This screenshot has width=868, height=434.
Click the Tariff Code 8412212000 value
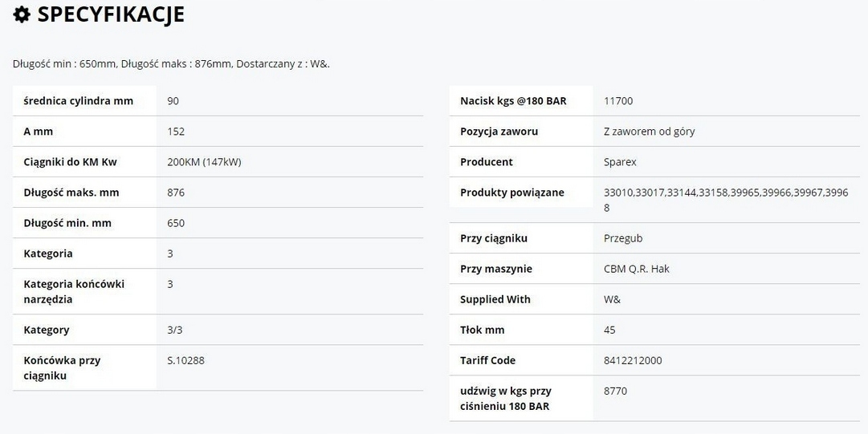point(633,360)
